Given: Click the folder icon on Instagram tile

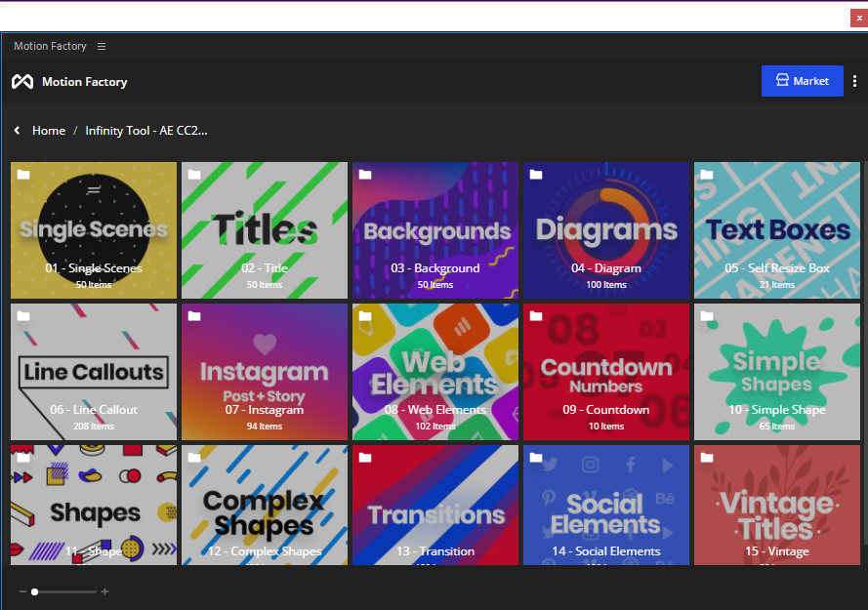Looking at the screenshot, I should 194,316.
